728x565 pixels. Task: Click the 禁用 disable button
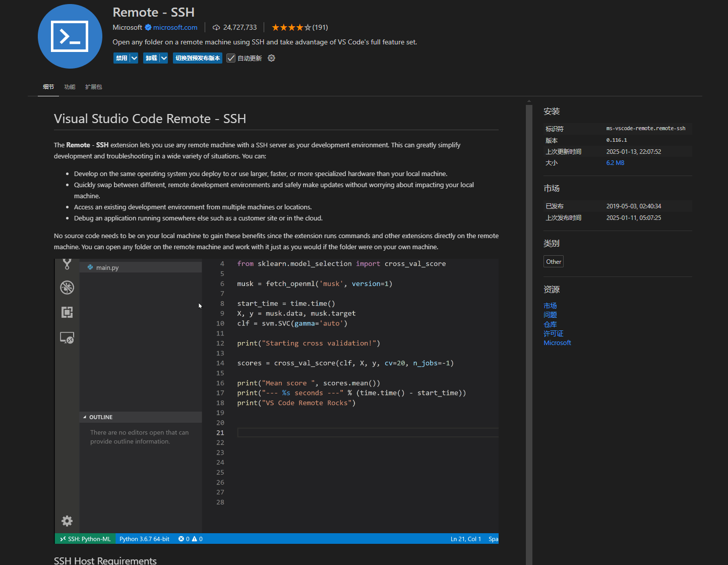pos(122,58)
